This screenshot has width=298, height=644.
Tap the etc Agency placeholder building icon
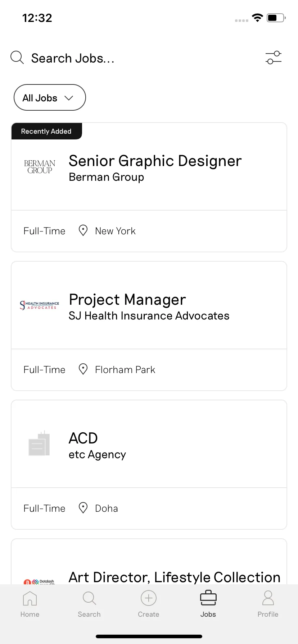[x=39, y=443]
